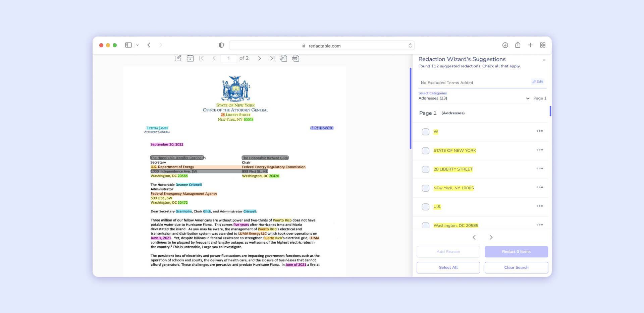Click the document vertical scrollbar
The width and height of the screenshot is (644, 313).
(x=411, y=109)
